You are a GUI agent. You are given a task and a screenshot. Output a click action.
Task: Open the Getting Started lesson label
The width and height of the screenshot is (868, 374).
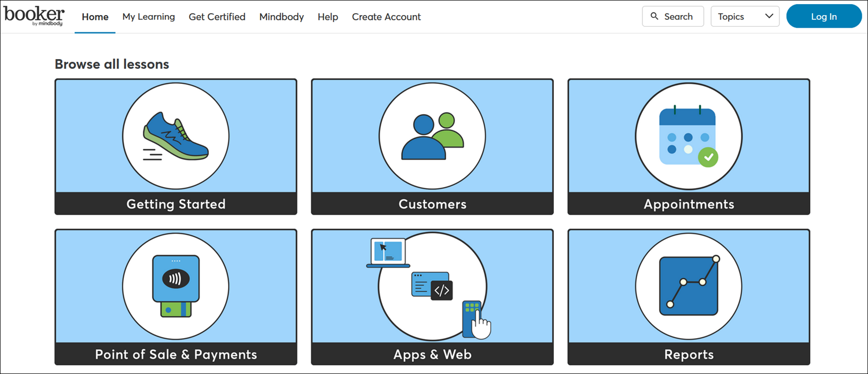[x=176, y=204]
